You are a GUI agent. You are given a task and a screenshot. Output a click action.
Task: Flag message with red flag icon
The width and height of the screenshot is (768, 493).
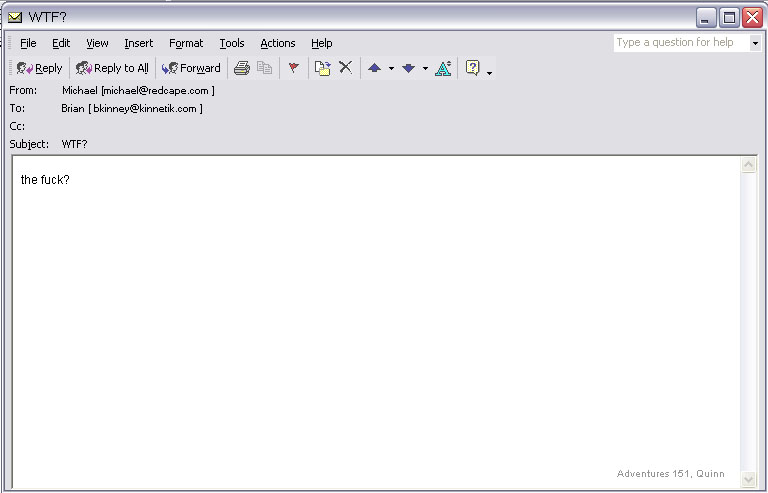tap(293, 68)
